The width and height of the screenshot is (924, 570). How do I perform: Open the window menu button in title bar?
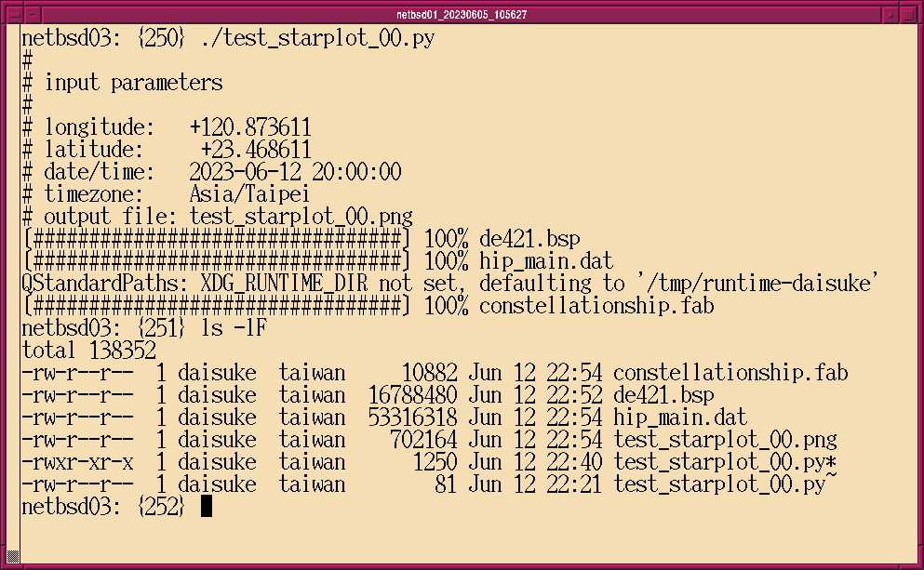tap(16, 14)
